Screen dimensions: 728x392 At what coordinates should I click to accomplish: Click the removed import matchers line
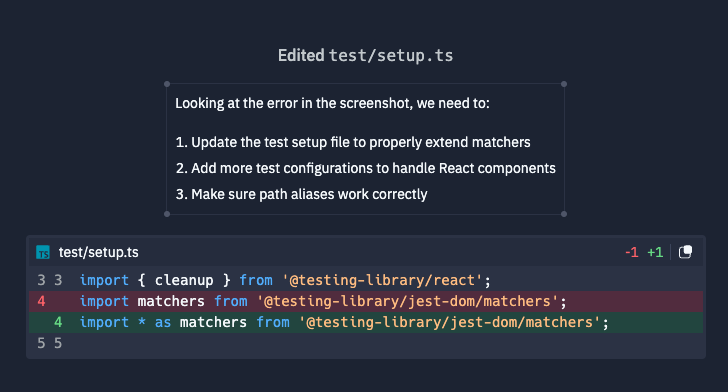coord(366,301)
